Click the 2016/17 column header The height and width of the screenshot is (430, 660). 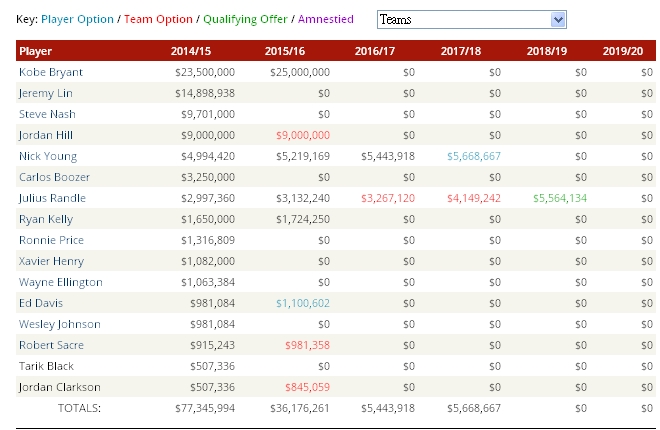tap(375, 51)
